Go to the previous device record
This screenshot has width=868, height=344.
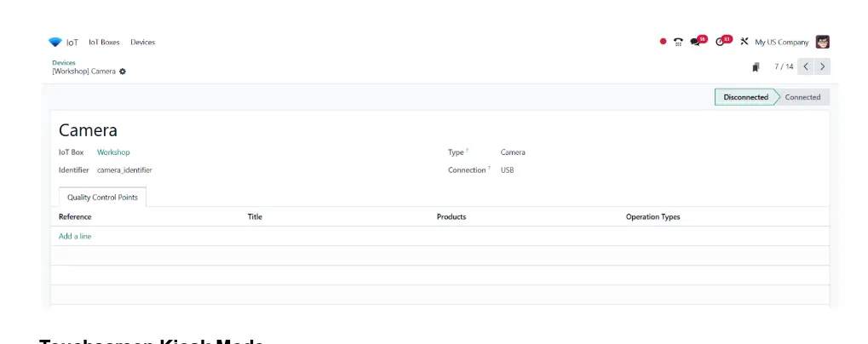coord(806,66)
